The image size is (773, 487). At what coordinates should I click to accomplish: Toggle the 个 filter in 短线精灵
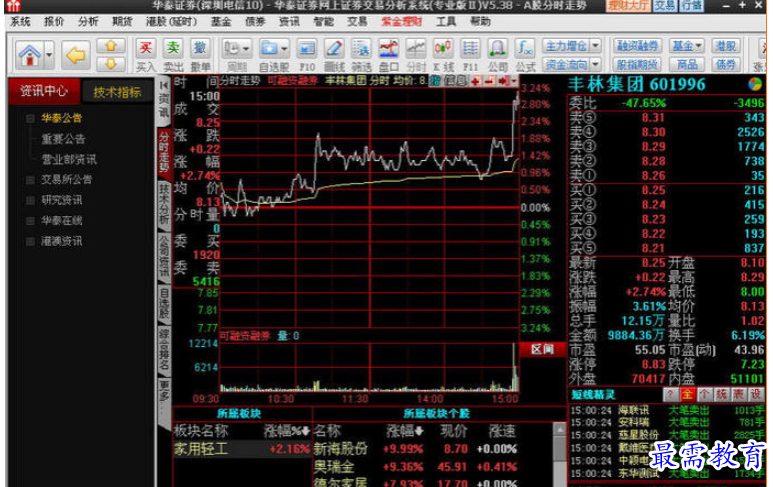pyautogui.click(x=704, y=394)
